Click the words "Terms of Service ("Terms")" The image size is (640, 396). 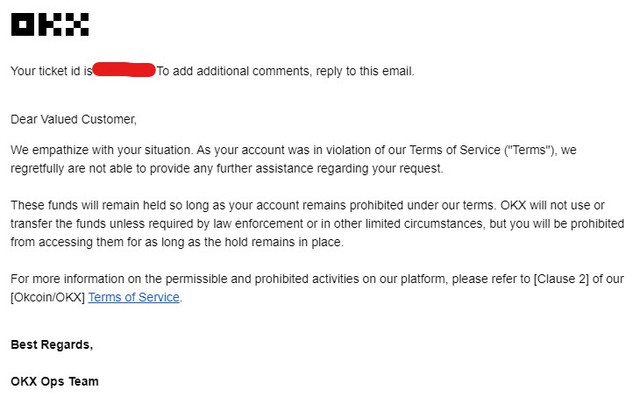482,150
